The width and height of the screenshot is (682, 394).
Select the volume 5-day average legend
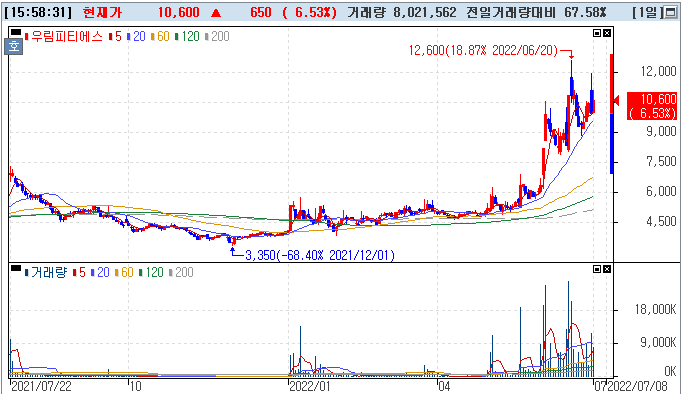point(79,273)
